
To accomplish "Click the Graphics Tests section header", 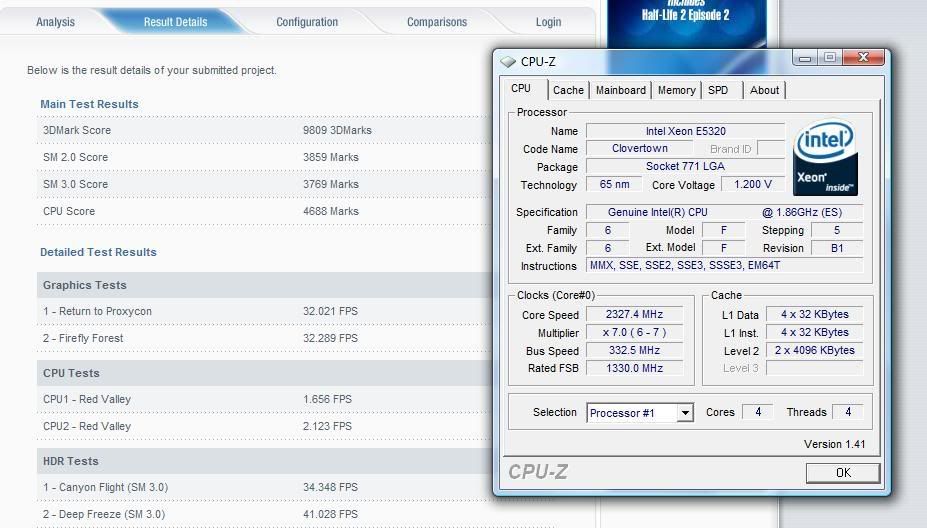I will tap(264, 285).
